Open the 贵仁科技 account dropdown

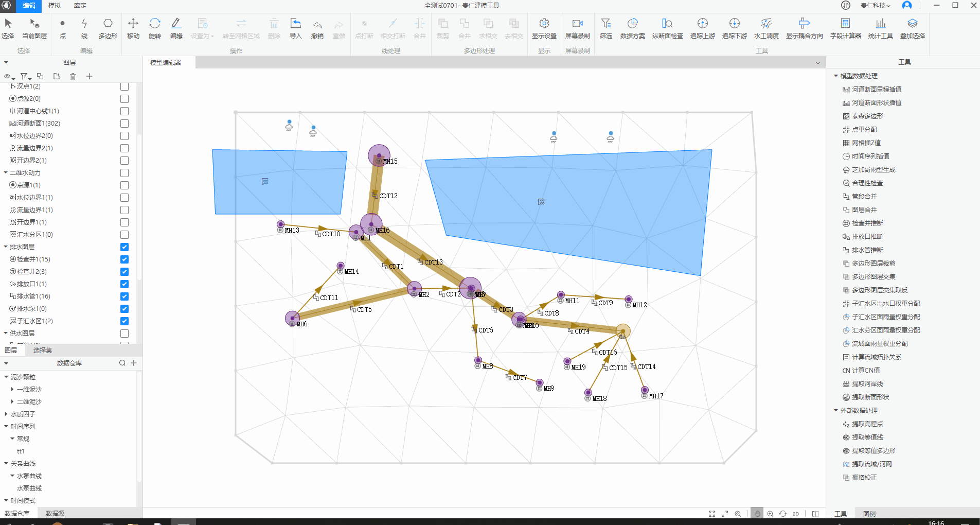[876, 6]
